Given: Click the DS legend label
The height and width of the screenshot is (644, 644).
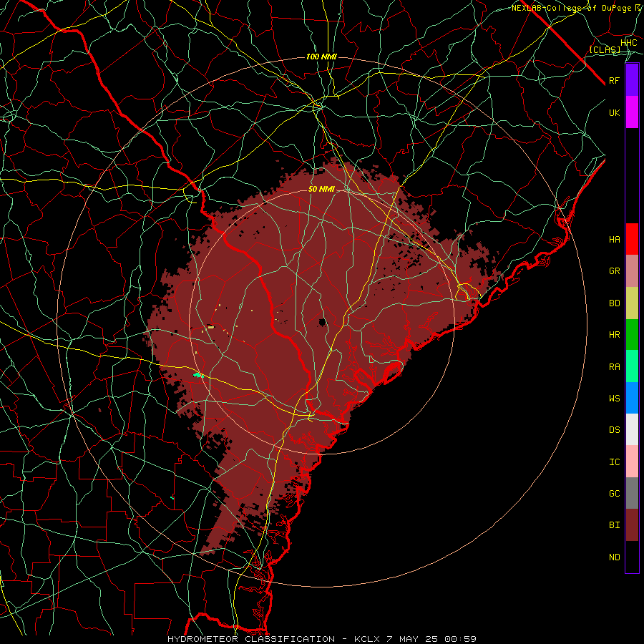Looking at the screenshot, I should (615, 430).
